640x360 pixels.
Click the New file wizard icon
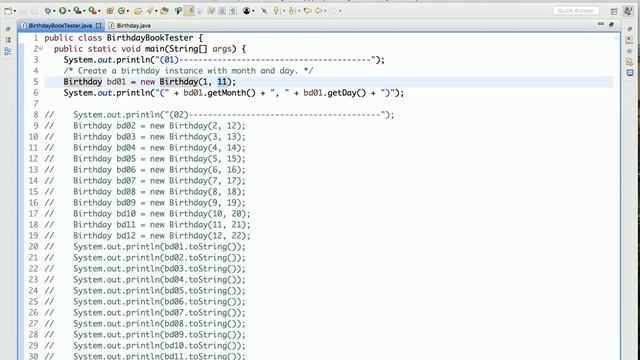pos(8,11)
